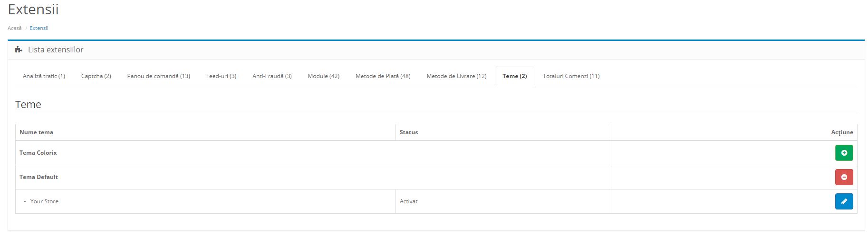Switch to Metode de Plată tab

383,76
